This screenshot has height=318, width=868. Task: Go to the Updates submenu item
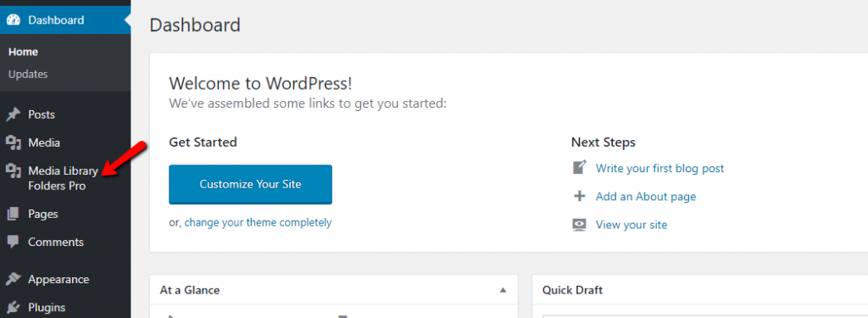28,75
